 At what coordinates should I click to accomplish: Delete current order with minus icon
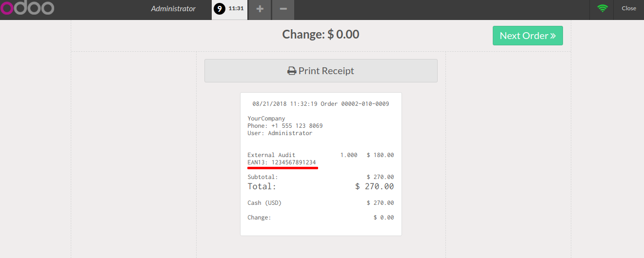click(x=283, y=9)
